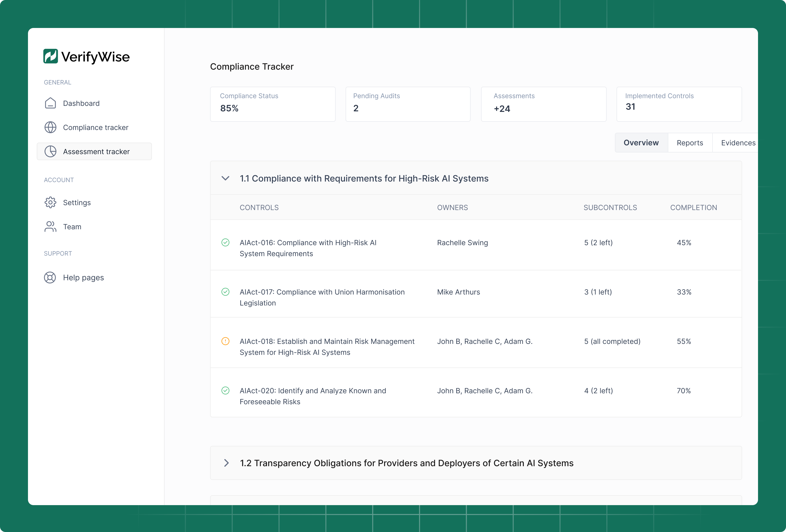Expand the 1.2 Transparency Obligations section title
Viewport: 786px width, 532px height.
point(406,463)
